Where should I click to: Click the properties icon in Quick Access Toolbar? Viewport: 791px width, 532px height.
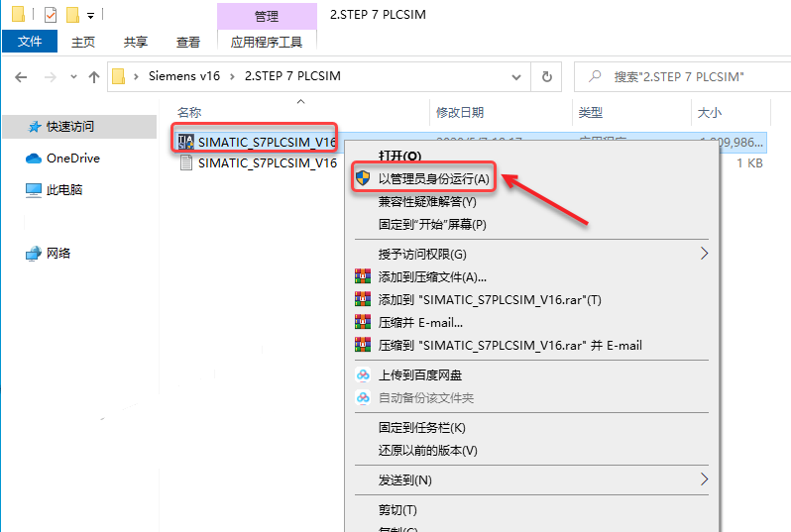pyautogui.click(x=51, y=15)
